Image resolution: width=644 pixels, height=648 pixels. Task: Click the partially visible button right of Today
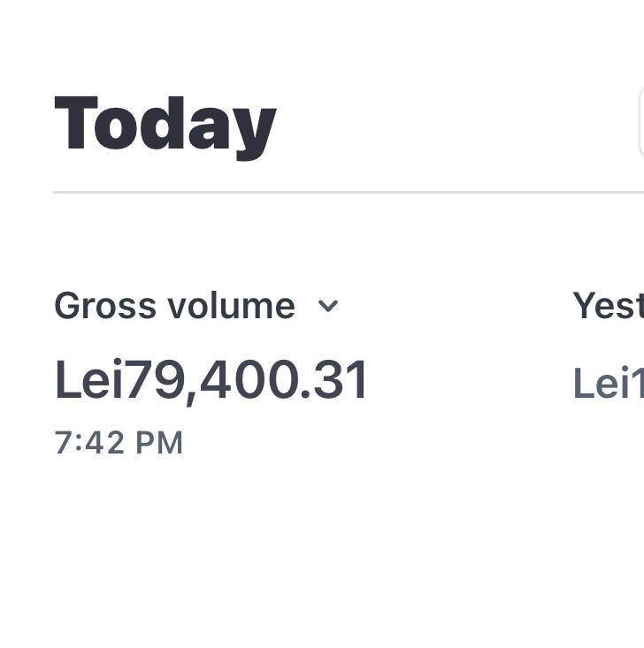[x=640, y=123]
